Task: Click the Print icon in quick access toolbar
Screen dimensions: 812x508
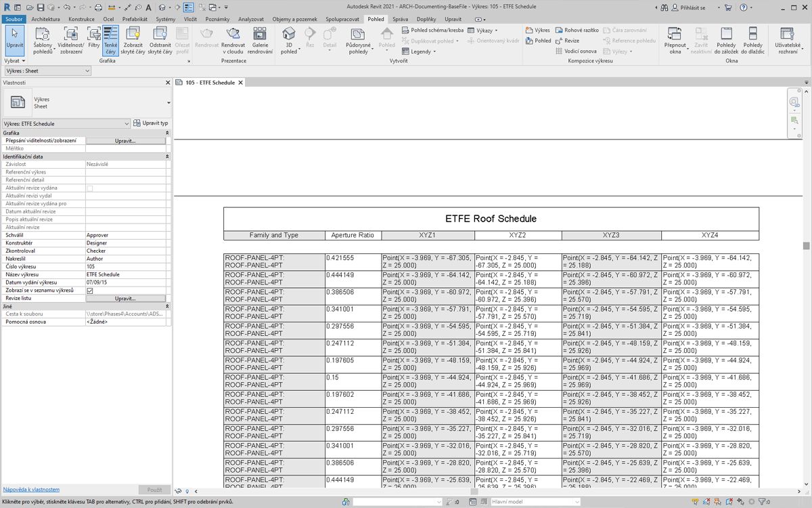Action: tap(98, 7)
